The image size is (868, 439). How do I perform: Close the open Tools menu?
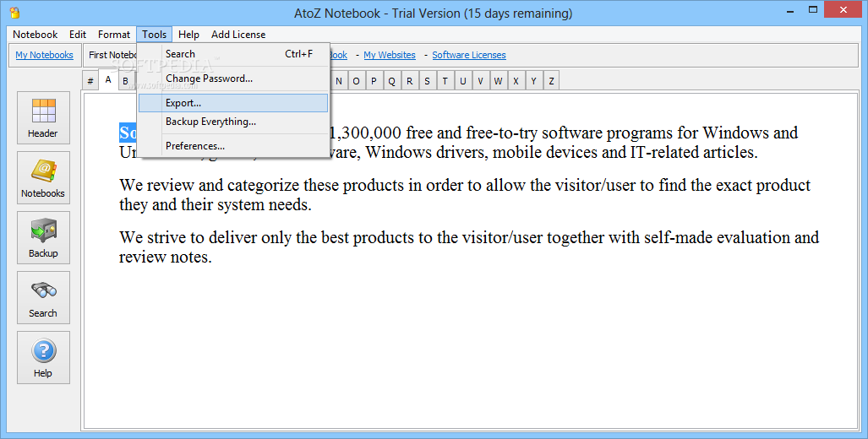(155, 35)
